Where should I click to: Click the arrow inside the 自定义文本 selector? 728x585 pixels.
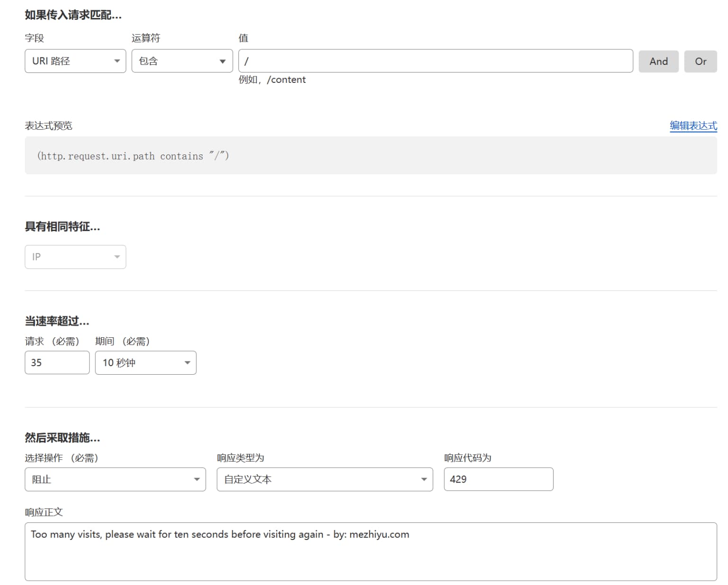tap(423, 479)
